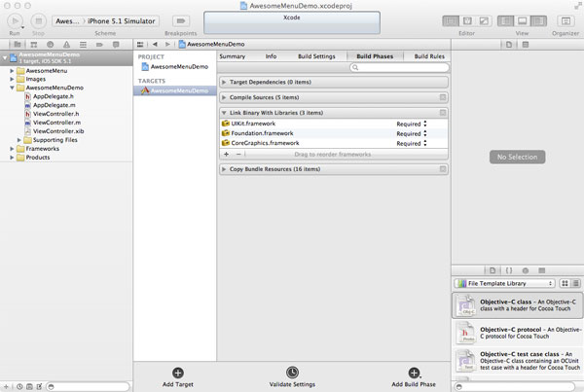Change UIKit.framework Required setting

click(412, 124)
